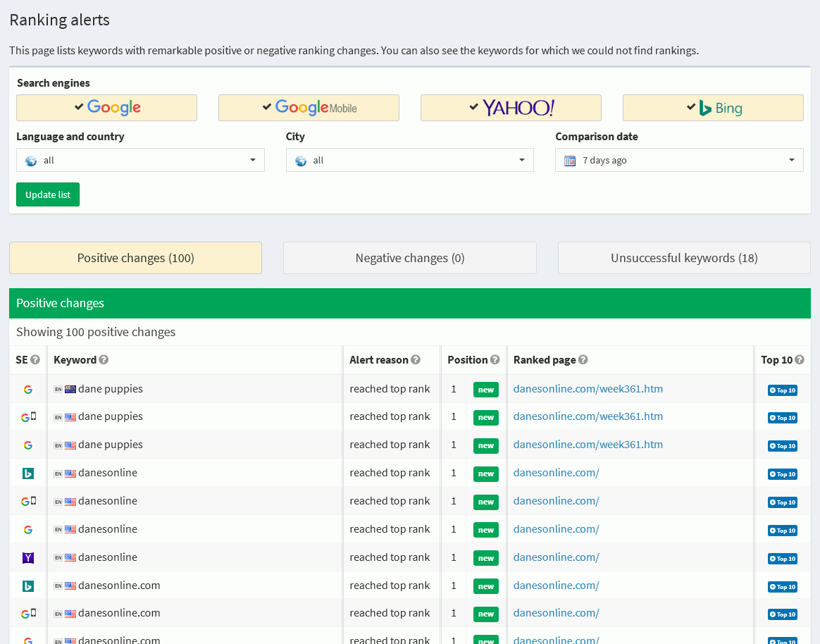Click the Bing icon in first danesonline row
Image resolution: width=820 pixels, height=644 pixels.
point(28,473)
